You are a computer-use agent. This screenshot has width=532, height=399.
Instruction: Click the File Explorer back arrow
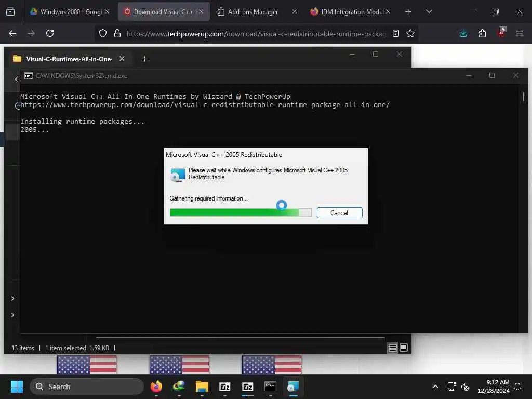(17, 79)
